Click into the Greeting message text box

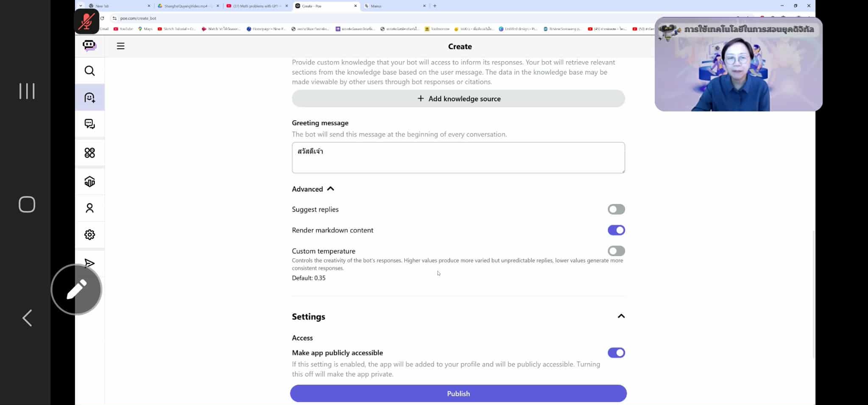(x=458, y=158)
